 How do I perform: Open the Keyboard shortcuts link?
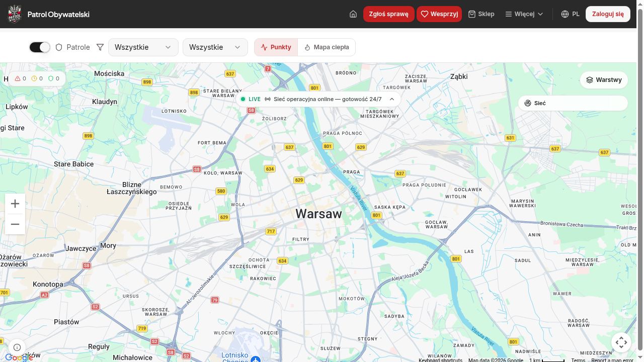tap(441, 360)
